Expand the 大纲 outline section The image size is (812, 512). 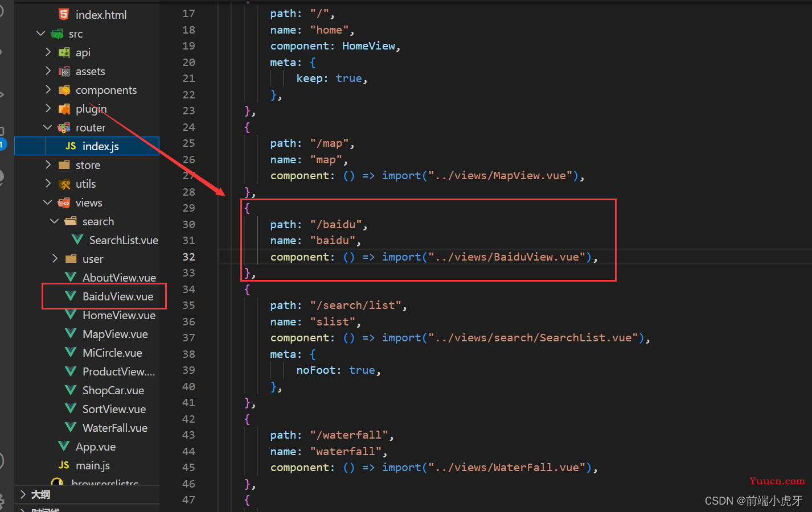point(23,494)
